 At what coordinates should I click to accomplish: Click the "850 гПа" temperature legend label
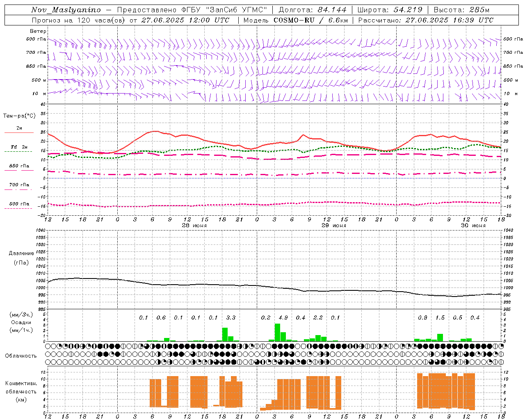[19, 166]
